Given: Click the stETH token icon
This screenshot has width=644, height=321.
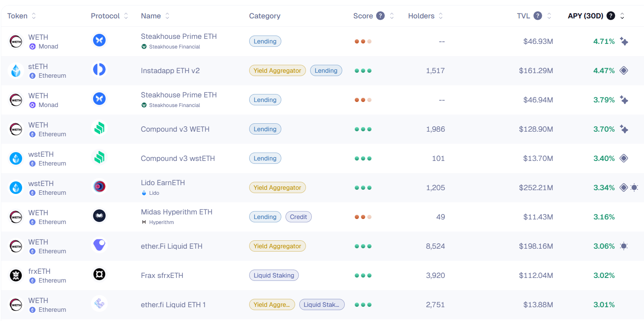Looking at the screenshot, I should tap(16, 71).
